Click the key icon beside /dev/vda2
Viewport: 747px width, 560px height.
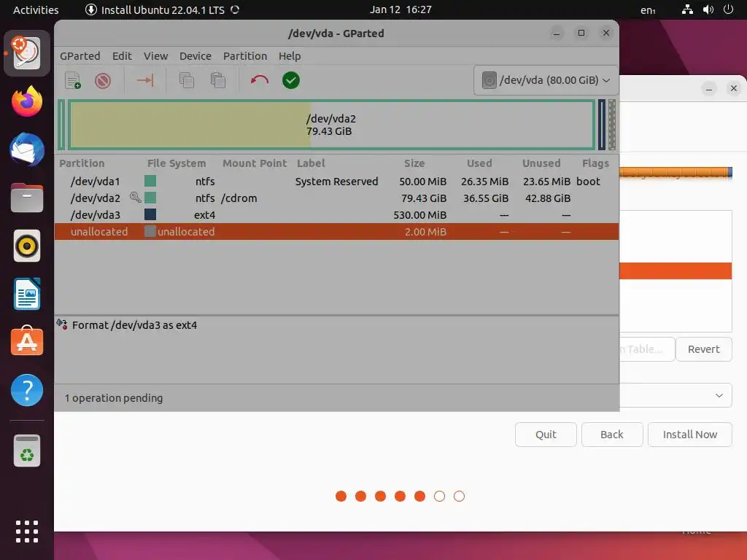135,197
